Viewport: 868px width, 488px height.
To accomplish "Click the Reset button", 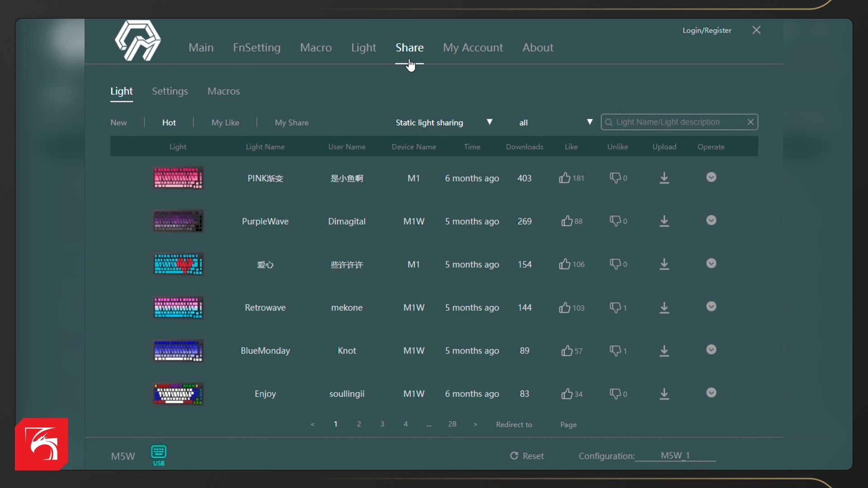I will coord(527,456).
